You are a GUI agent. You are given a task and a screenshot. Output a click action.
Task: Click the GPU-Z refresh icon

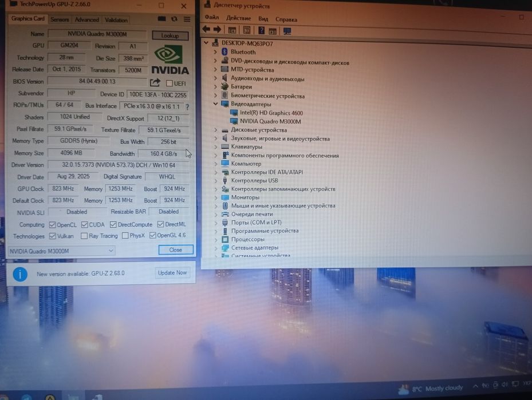point(175,19)
